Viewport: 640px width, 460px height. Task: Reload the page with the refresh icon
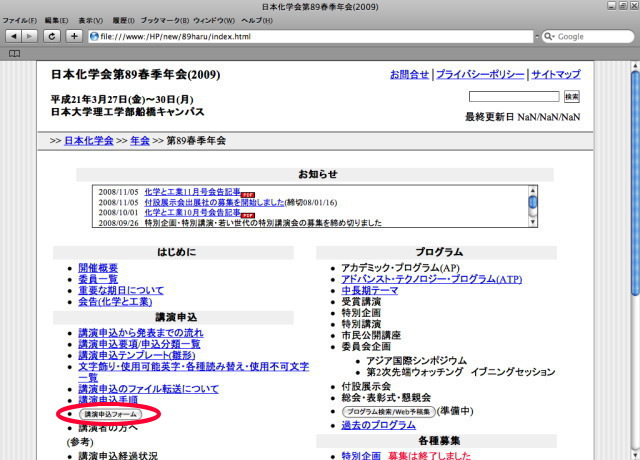52,36
